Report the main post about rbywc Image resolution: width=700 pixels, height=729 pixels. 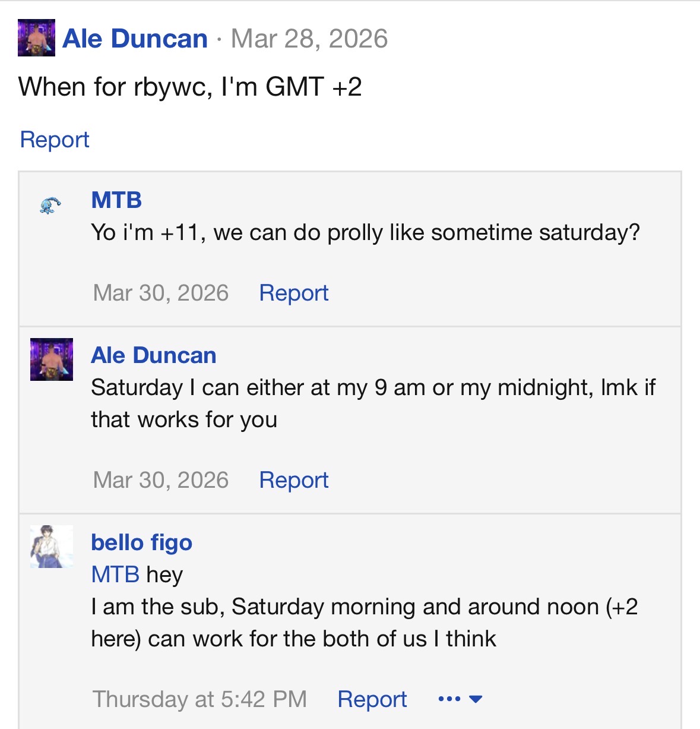pos(55,140)
